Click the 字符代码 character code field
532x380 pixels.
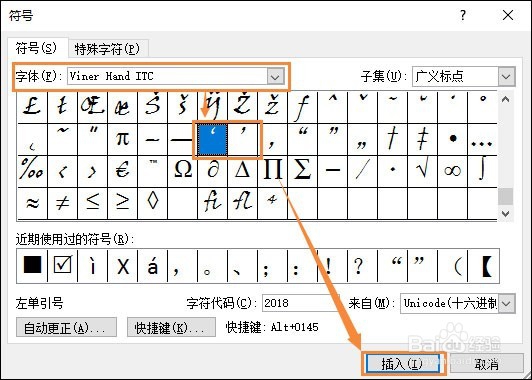(300, 303)
